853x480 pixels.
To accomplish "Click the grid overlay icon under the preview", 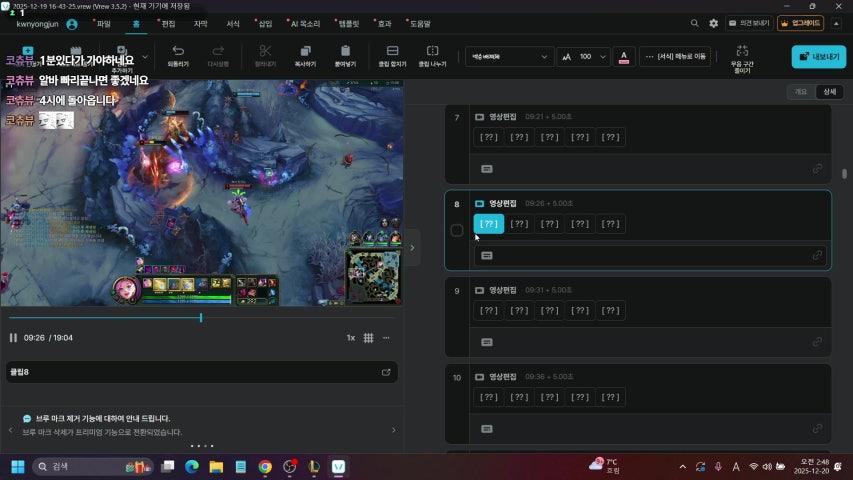I will tap(368, 338).
